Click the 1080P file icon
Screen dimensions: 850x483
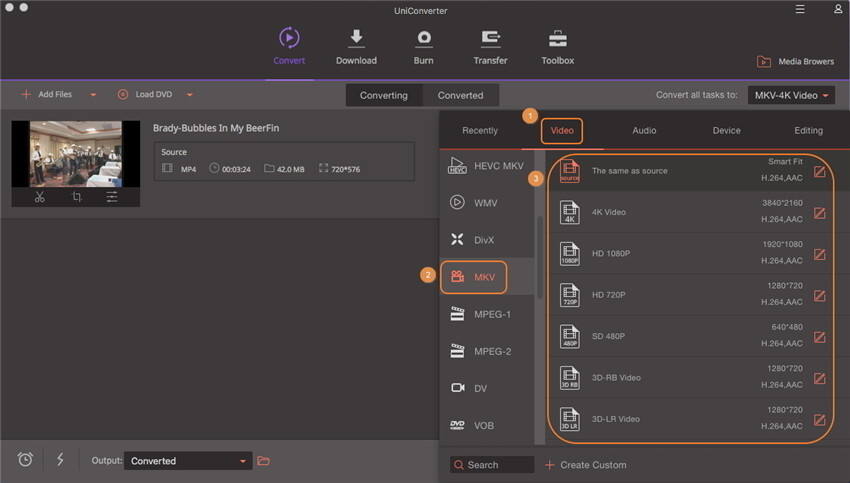(569, 253)
